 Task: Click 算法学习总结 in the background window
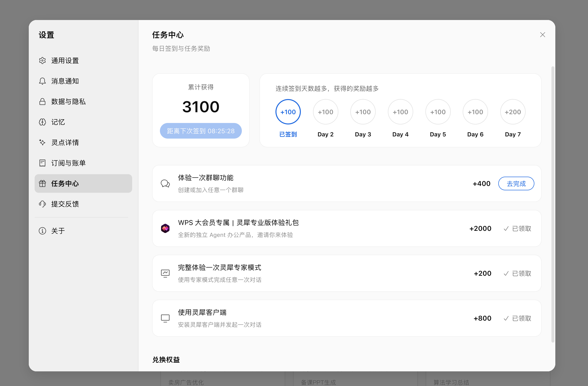click(x=451, y=383)
